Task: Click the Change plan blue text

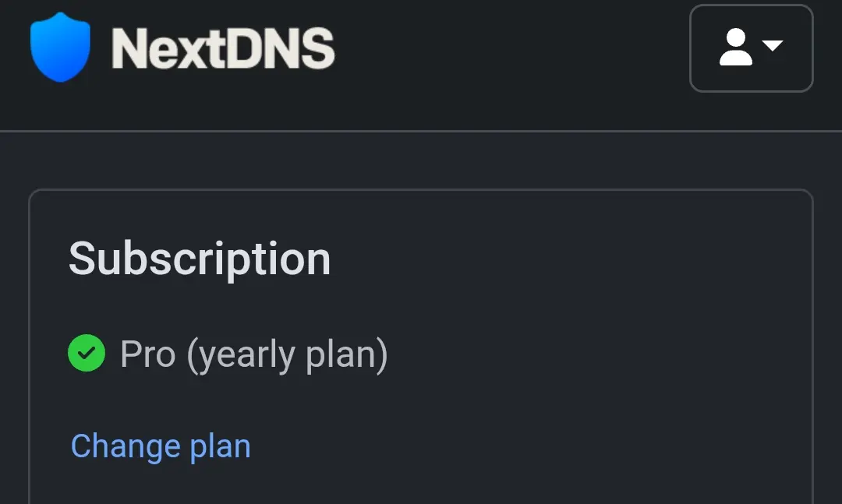Action: [x=161, y=446]
